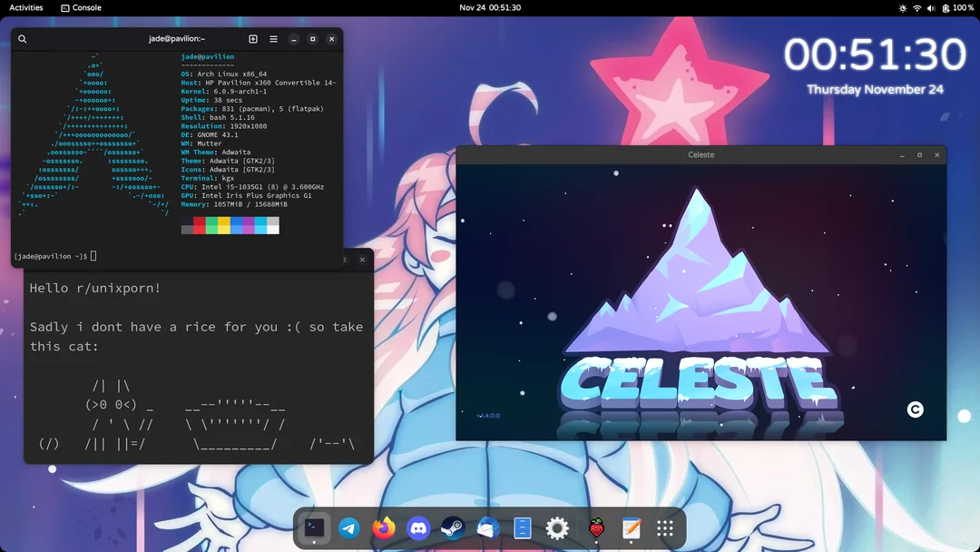Open the calendar by clicking the clock
Screen dimensions: 980x552
490,8
